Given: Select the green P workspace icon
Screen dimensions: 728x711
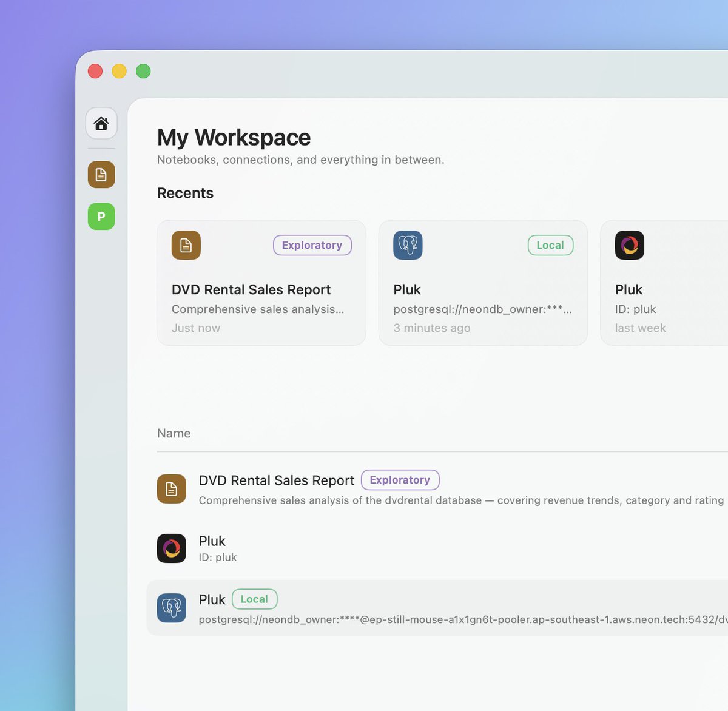Looking at the screenshot, I should [101, 217].
